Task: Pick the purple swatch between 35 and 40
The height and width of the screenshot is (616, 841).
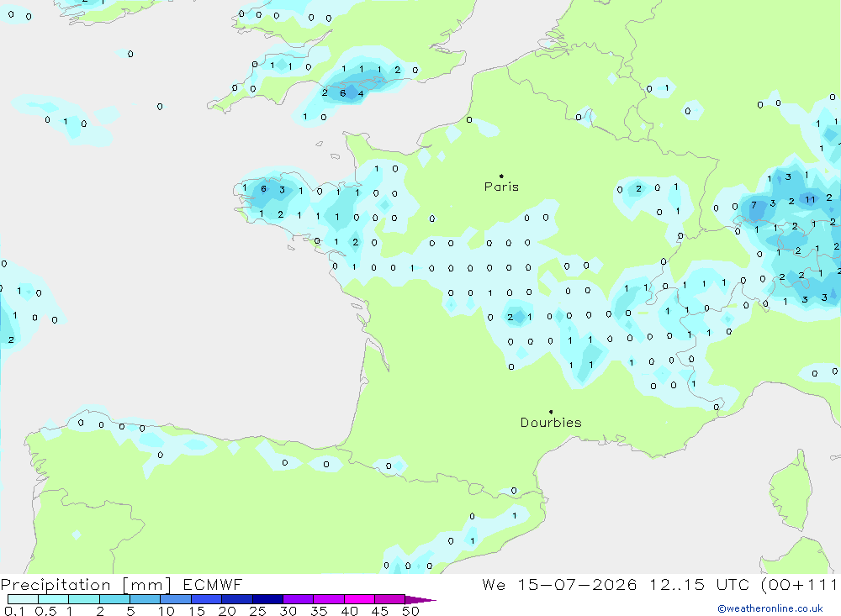Action: pyautogui.click(x=328, y=599)
